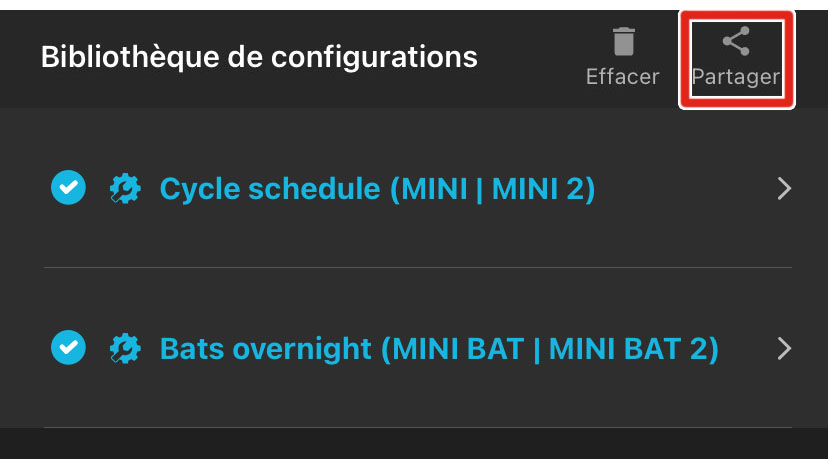Expand Cycle schedule with its right chevron
Viewport: 828px width, 459px height.
click(x=784, y=189)
